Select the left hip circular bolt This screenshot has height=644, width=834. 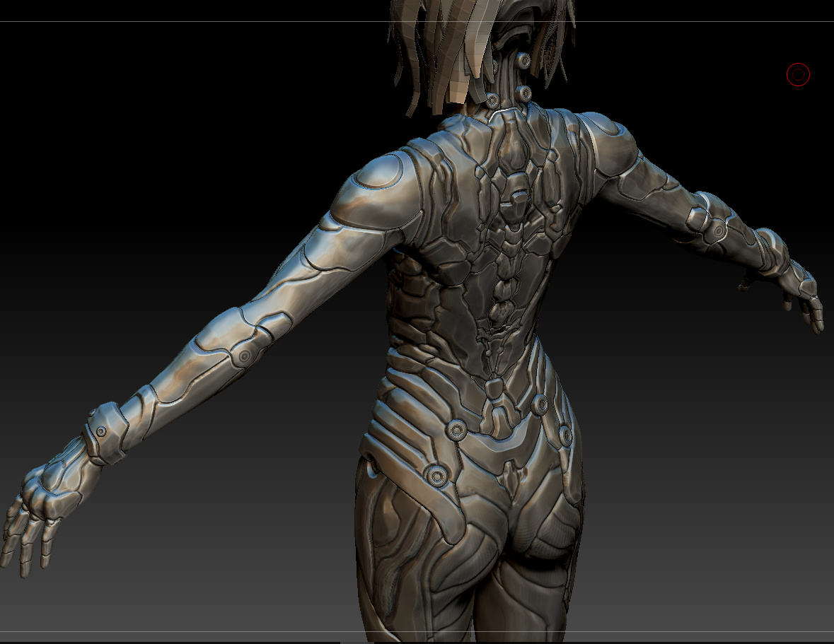point(436,475)
